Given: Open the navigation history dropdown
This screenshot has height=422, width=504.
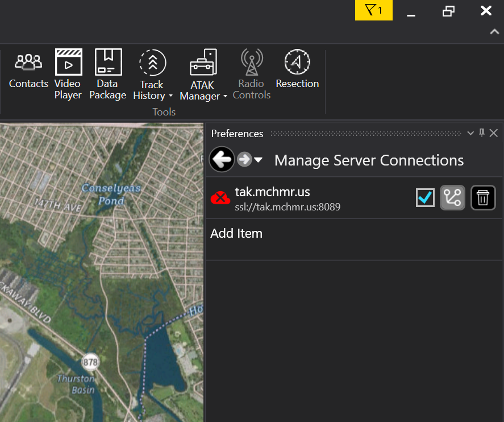Looking at the screenshot, I should tap(258, 160).
